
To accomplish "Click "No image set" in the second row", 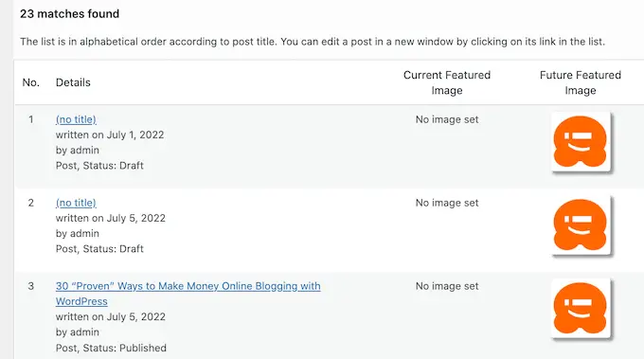I will tap(447, 203).
